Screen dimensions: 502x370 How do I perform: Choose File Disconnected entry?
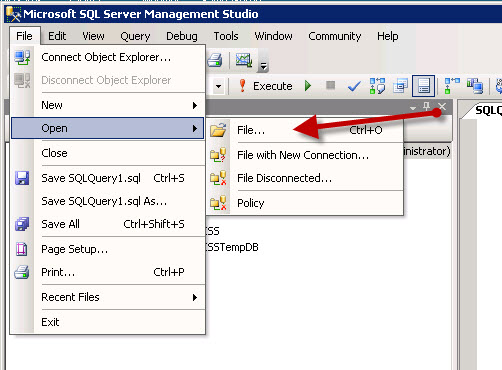pyautogui.click(x=305, y=178)
